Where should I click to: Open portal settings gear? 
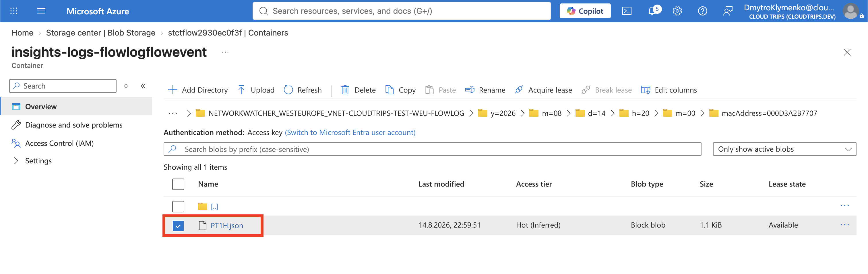(677, 11)
